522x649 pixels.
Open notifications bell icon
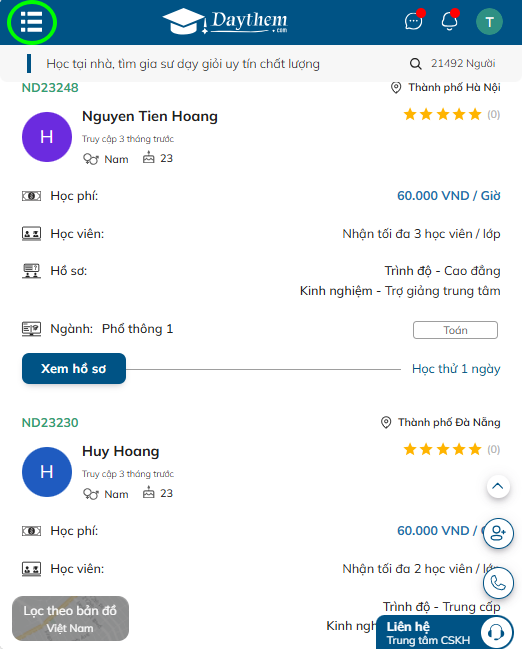point(450,21)
